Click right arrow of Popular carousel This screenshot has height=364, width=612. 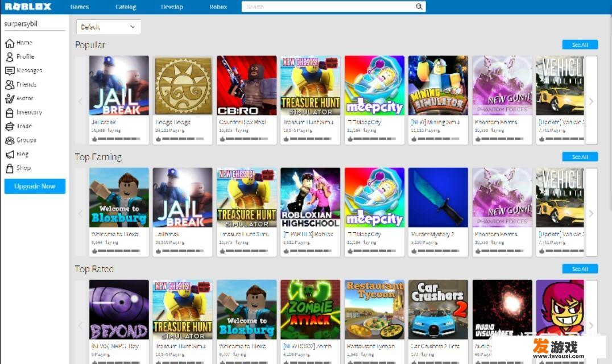[592, 101]
